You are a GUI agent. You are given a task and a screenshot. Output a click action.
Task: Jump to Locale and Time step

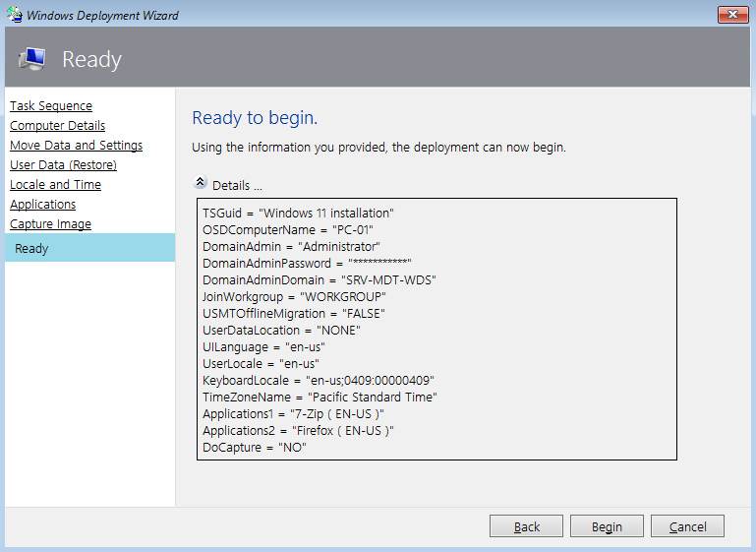(x=55, y=184)
